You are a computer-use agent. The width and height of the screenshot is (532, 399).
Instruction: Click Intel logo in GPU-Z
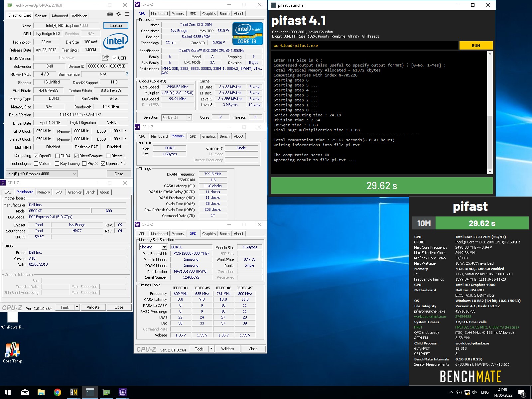[x=116, y=42]
